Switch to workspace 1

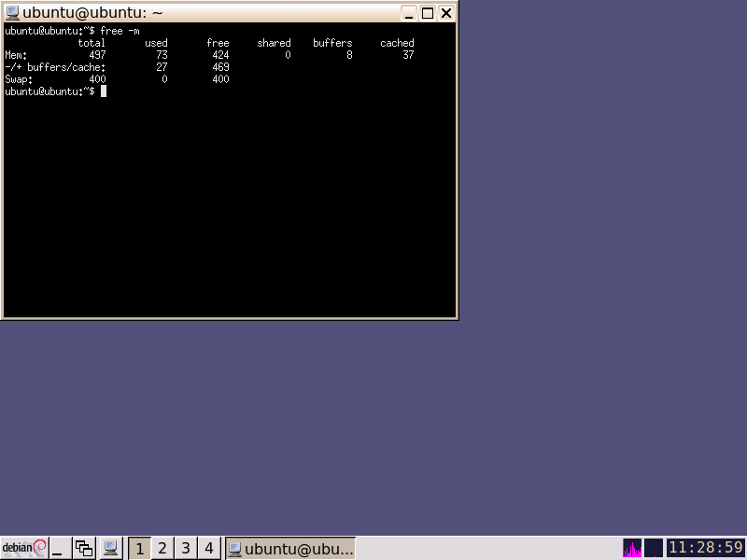139,548
